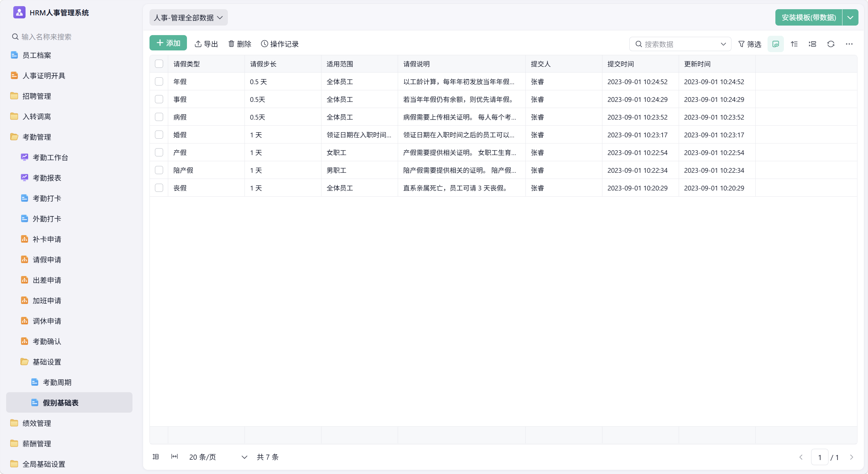Click 安装模板(带数据) button

(x=809, y=17)
